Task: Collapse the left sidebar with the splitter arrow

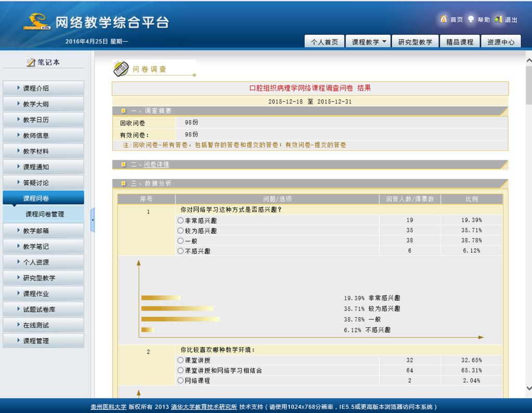Action: (x=92, y=220)
